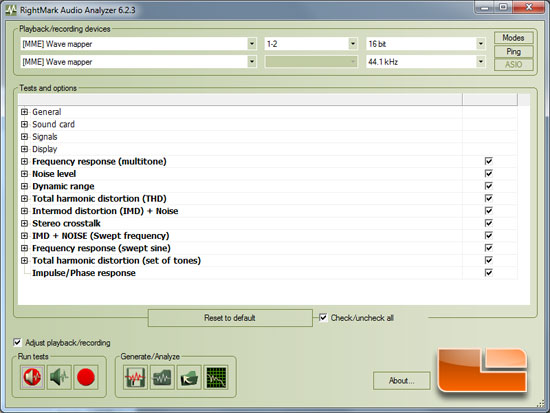Click the ASIO button

click(x=514, y=65)
